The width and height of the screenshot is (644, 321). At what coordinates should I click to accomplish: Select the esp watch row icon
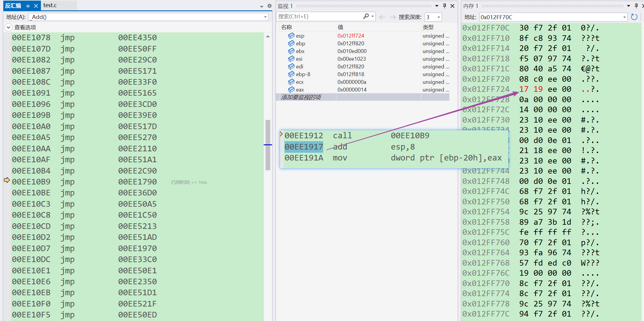291,36
